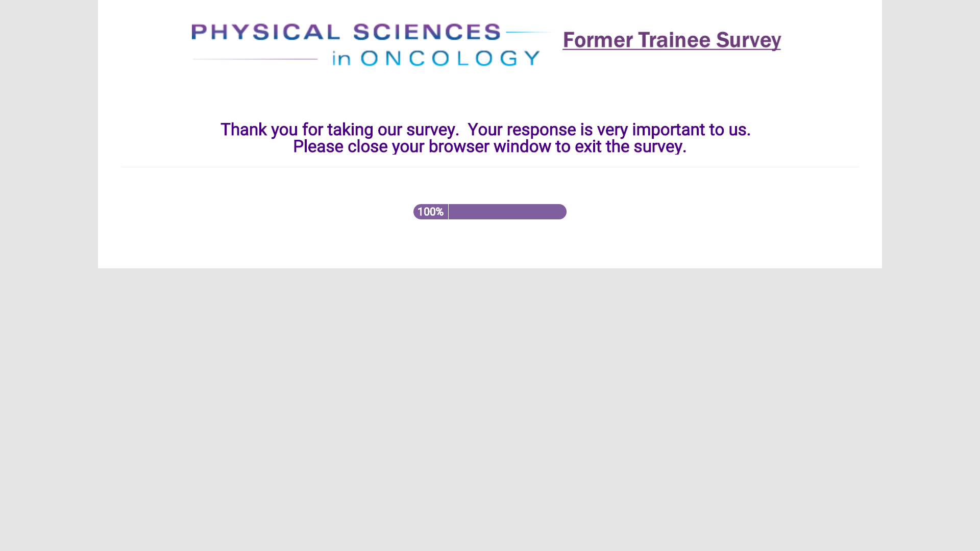
Task: Click the Physical Sciences in Oncology logo
Action: pyautogui.click(x=371, y=44)
